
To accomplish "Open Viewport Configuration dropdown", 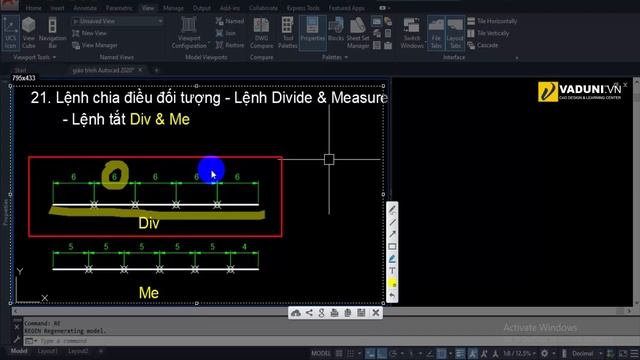I will coord(189,33).
